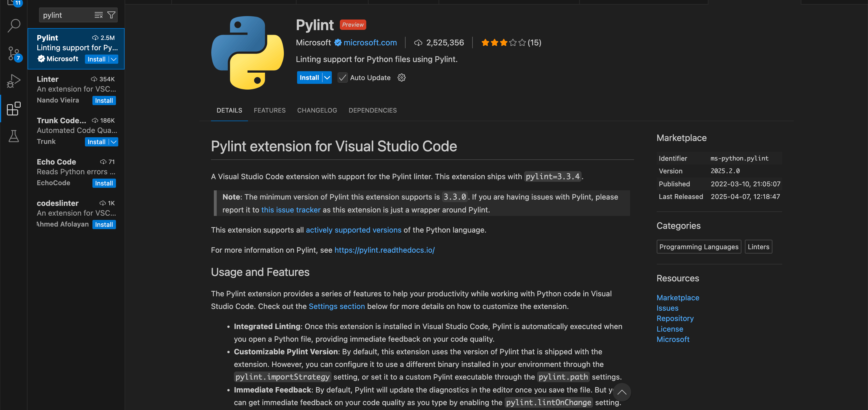Toggle the Auto Update checkbox
868x410 pixels.
click(342, 78)
